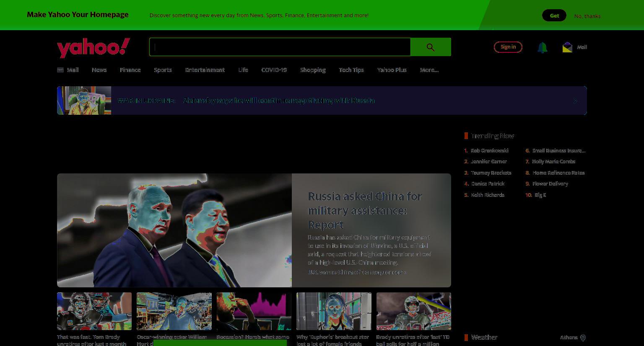Click the small envelope icon in nav bar
The width and height of the screenshot is (644, 346).
coord(60,70)
